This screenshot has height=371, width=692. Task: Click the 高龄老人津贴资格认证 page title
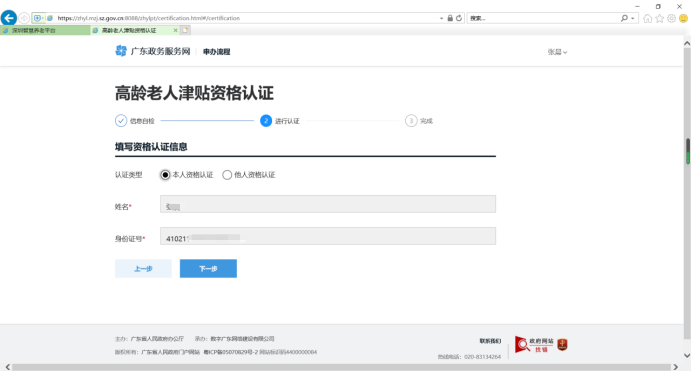click(x=194, y=93)
